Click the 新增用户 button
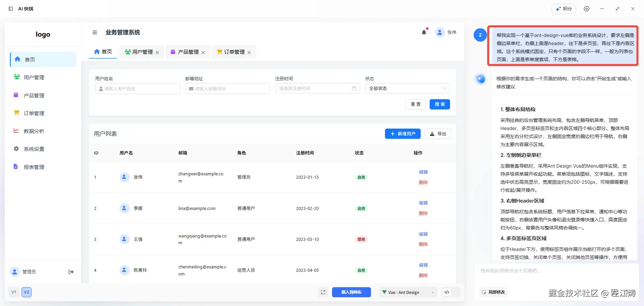The height and width of the screenshot is (306, 644). pyautogui.click(x=403, y=134)
